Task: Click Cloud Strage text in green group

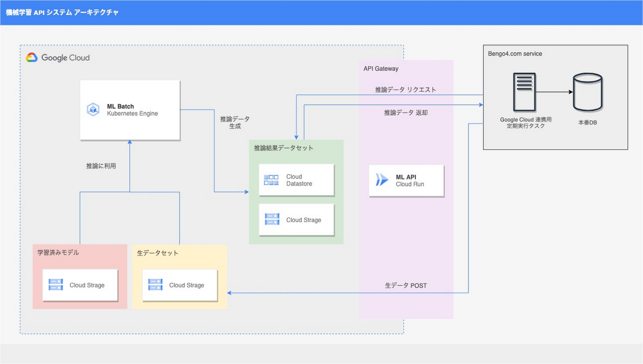Action: pyautogui.click(x=304, y=220)
